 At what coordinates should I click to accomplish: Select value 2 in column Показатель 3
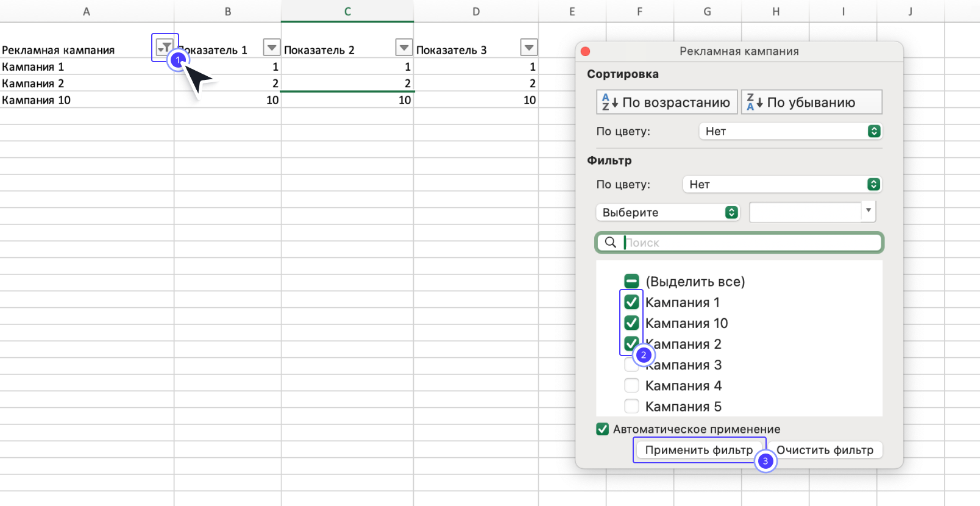pyautogui.click(x=476, y=83)
